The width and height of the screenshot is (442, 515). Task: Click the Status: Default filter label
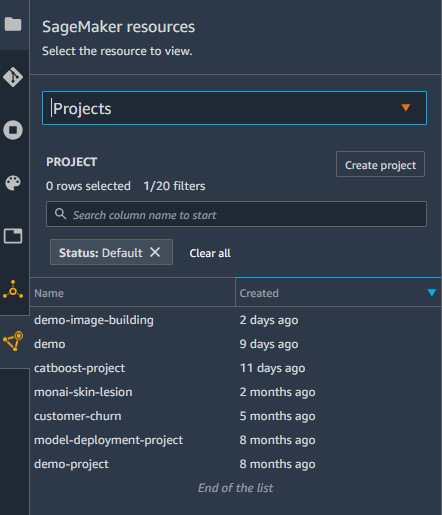pos(101,253)
